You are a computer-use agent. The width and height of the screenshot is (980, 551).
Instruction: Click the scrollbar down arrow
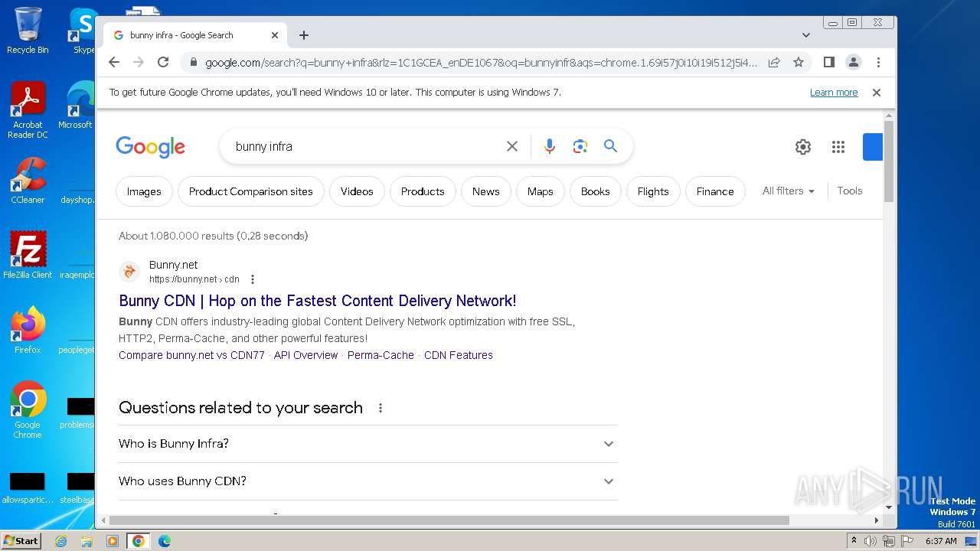click(x=889, y=507)
